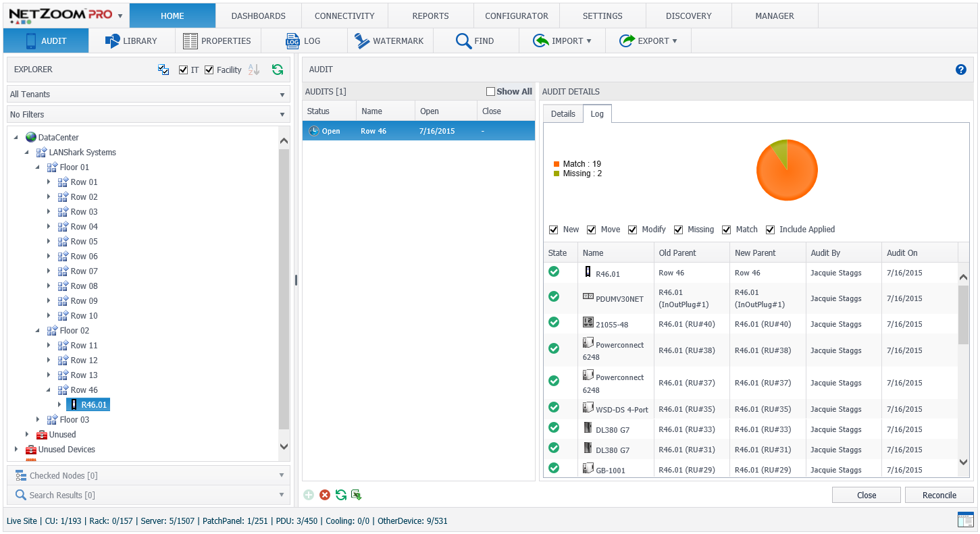
Task: Click the green refresh icon in Explorer header
Action: tap(277, 70)
